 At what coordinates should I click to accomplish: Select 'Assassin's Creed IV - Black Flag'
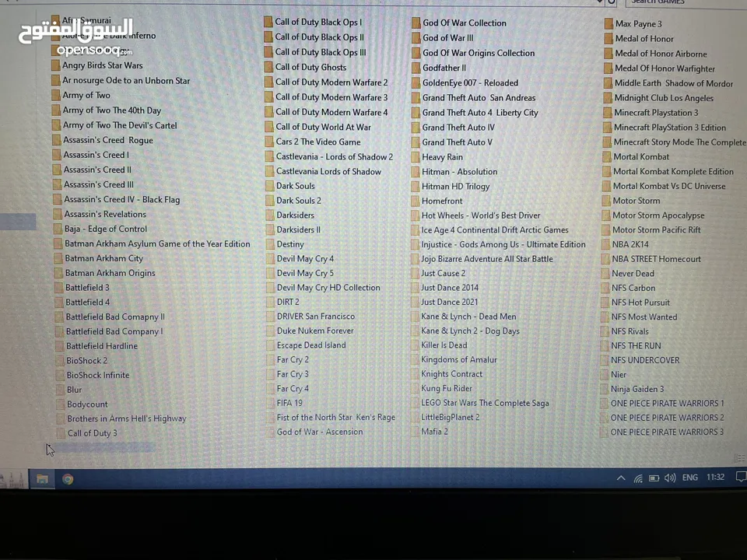122,200
